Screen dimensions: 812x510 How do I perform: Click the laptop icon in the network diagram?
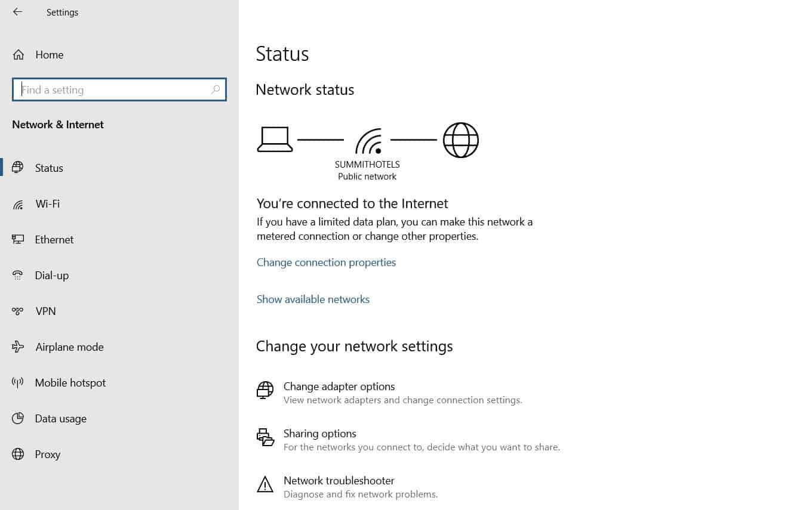tap(275, 139)
